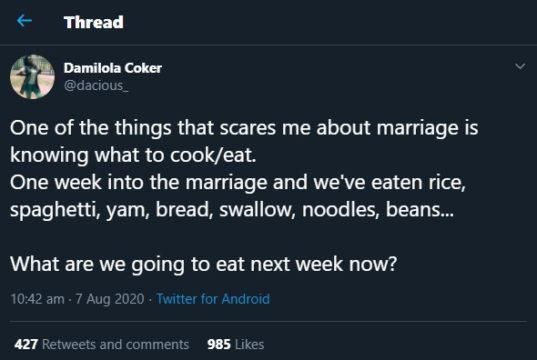Open the Damilola Coker display name link

coord(113,68)
